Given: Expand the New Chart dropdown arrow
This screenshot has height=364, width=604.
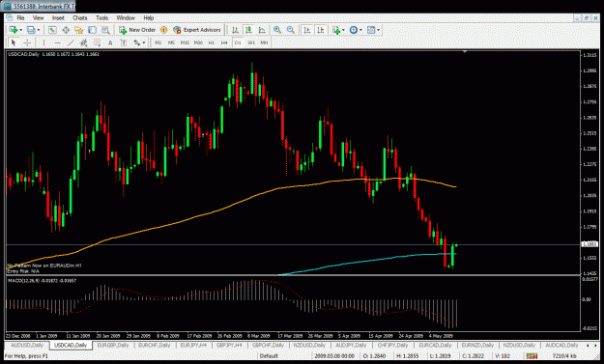Looking at the screenshot, I should click(x=21, y=30).
